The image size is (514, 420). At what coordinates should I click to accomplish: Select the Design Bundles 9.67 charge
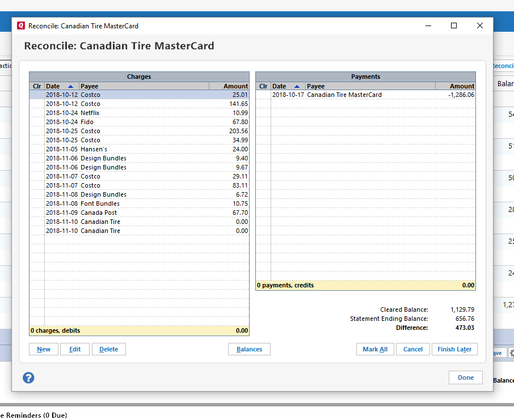140,167
